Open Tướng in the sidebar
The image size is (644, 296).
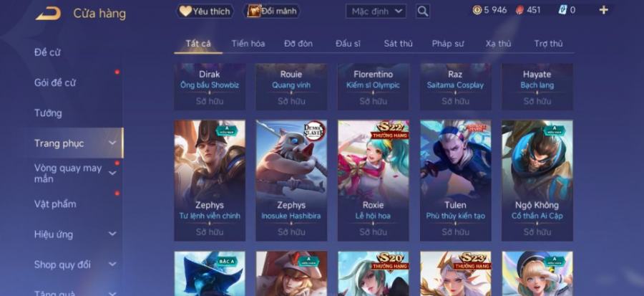tap(48, 113)
